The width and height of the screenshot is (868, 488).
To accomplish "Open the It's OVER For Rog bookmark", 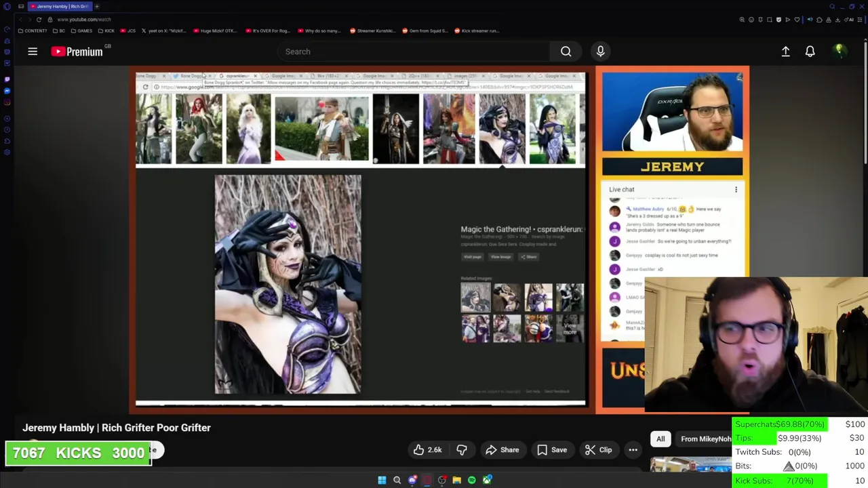I will pos(267,30).
